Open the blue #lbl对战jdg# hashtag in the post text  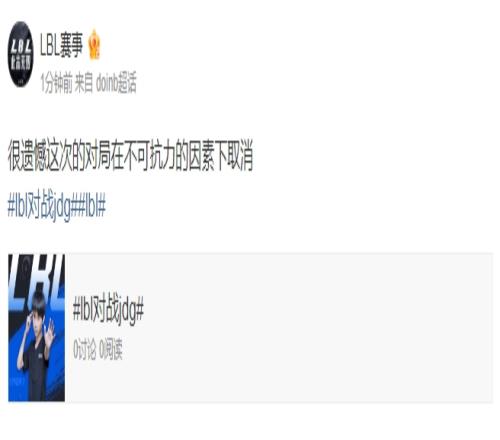42,206
